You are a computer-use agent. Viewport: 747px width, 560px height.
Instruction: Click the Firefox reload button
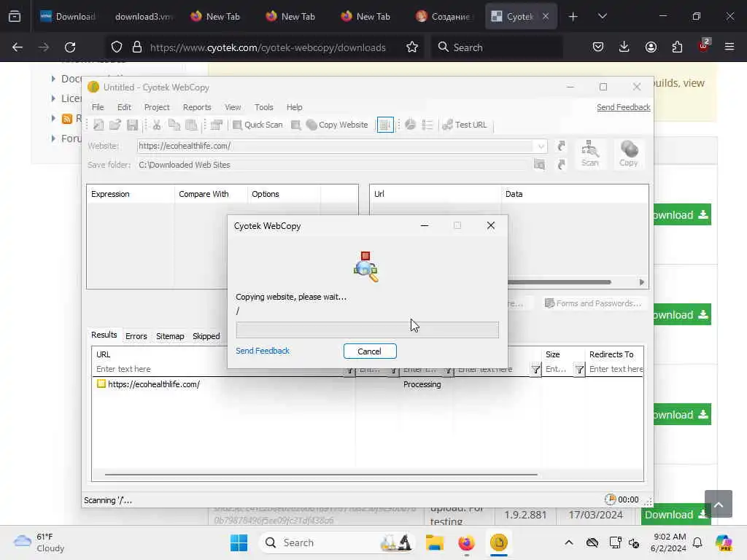[70, 47]
